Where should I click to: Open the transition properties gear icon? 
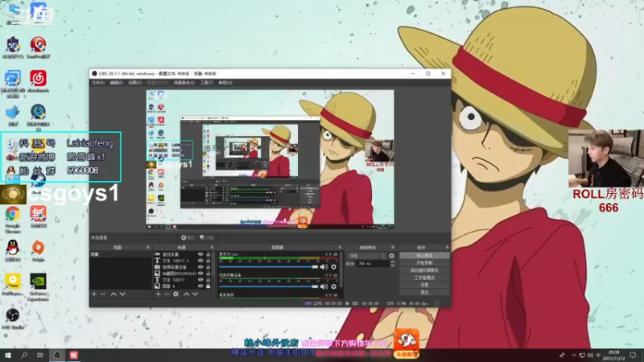pyautogui.click(x=391, y=256)
